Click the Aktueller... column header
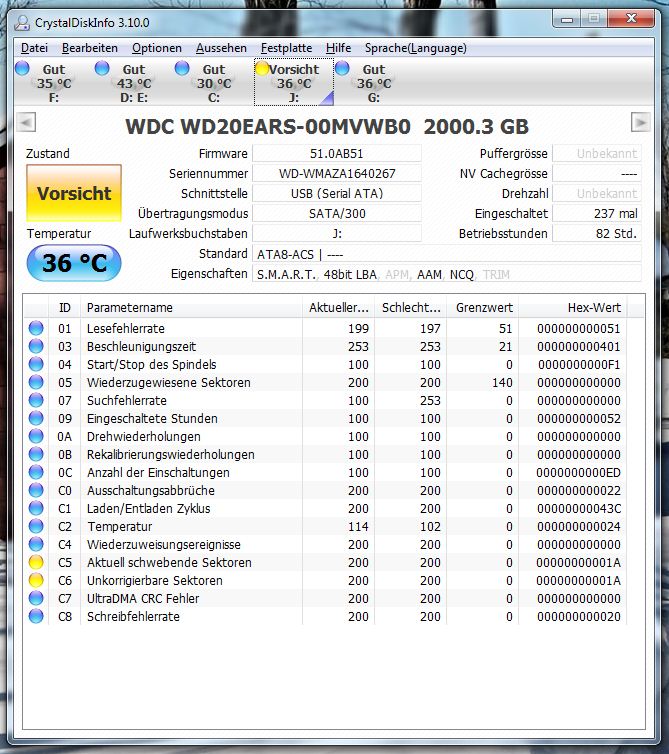Image resolution: width=669 pixels, height=754 pixels. tap(339, 308)
